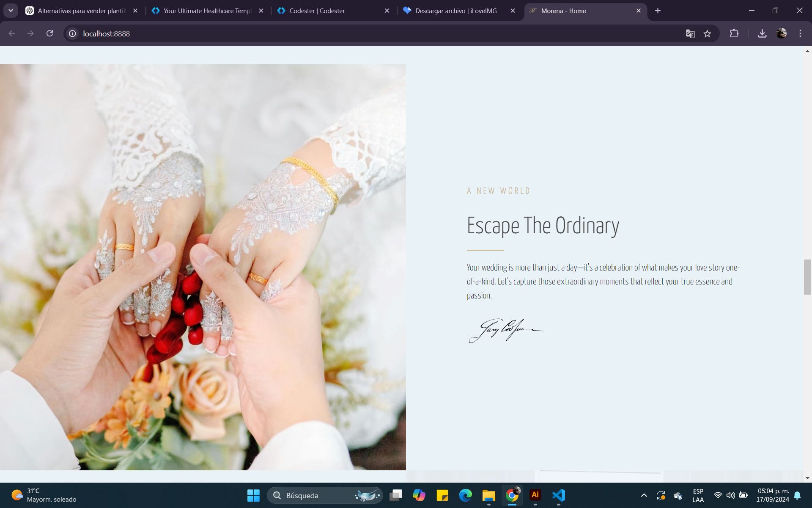Screen dimensions: 812x508
Task: Close the Your Ultimate Healthcare tab
Action: pyautogui.click(x=261, y=11)
